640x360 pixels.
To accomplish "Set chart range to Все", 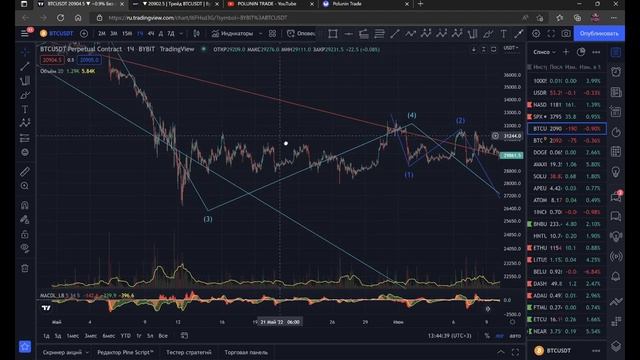I will (x=163, y=336).
